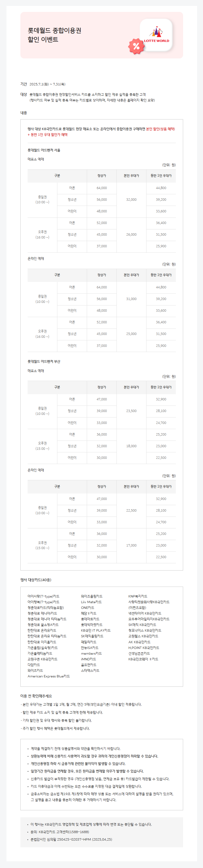This screenshot has height=868, width=203.
Task: Choose H.POINT KB국민카드 in card list
Action: point(144,648)
